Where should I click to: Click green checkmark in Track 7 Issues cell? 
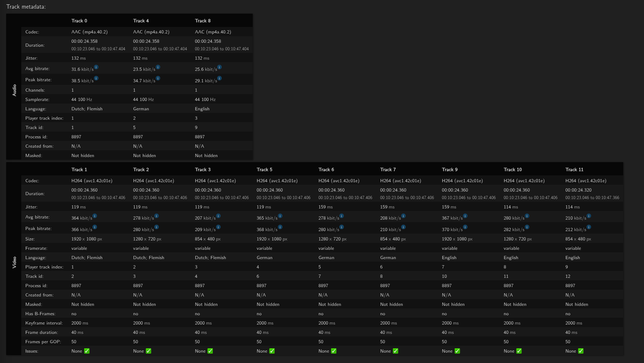[x=395, y=351]
